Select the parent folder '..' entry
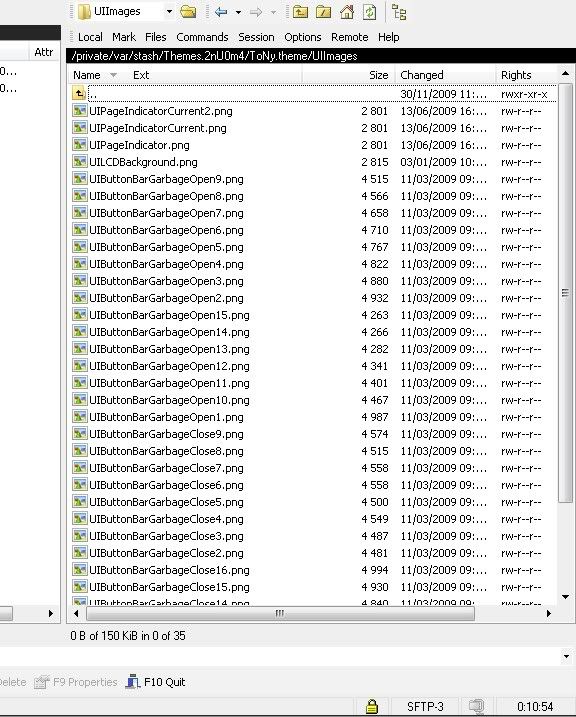This screenshot has width=576, height=717. point(314,94)
